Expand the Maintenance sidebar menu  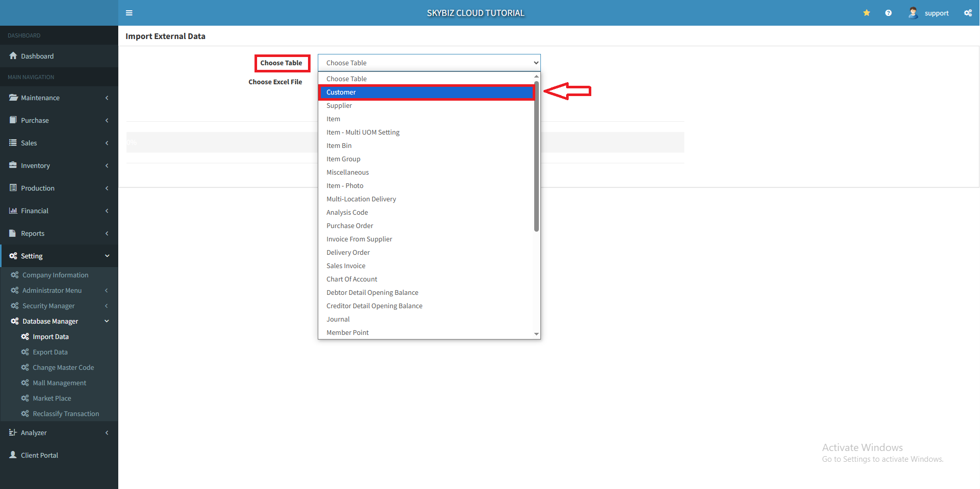59,98
